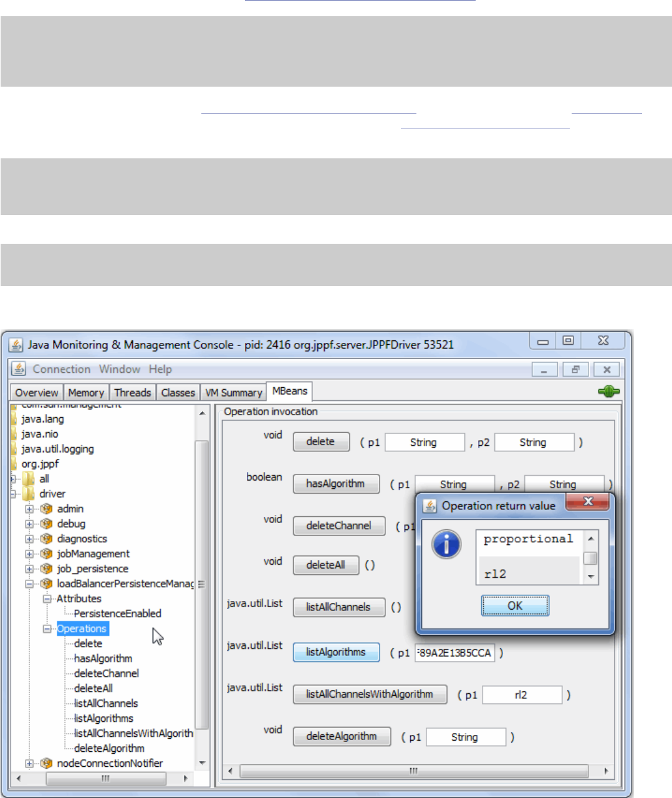This screenshot has height=798, width=672.
Task: Click the admin MBean icon
Action: click(47, 509)
